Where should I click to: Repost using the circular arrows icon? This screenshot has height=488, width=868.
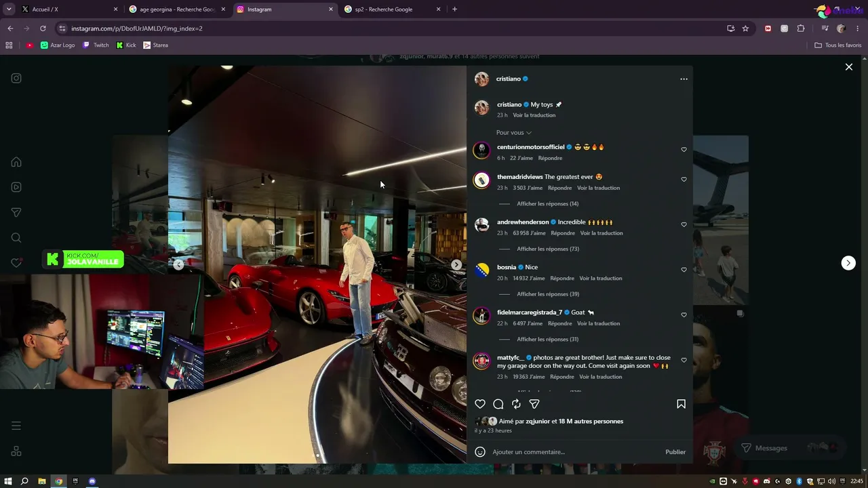[516, 404]
